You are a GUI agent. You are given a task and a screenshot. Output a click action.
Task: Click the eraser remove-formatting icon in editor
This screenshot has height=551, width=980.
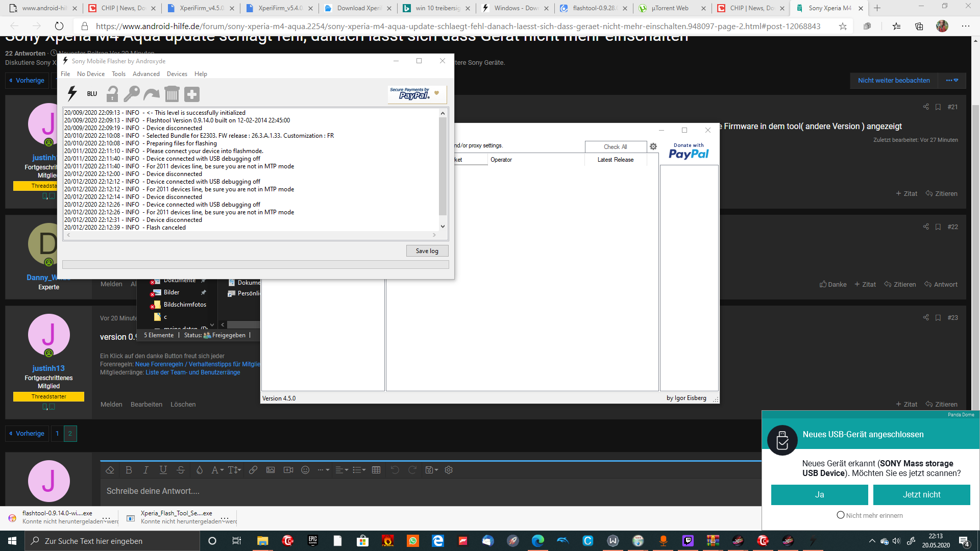point(110,470)
